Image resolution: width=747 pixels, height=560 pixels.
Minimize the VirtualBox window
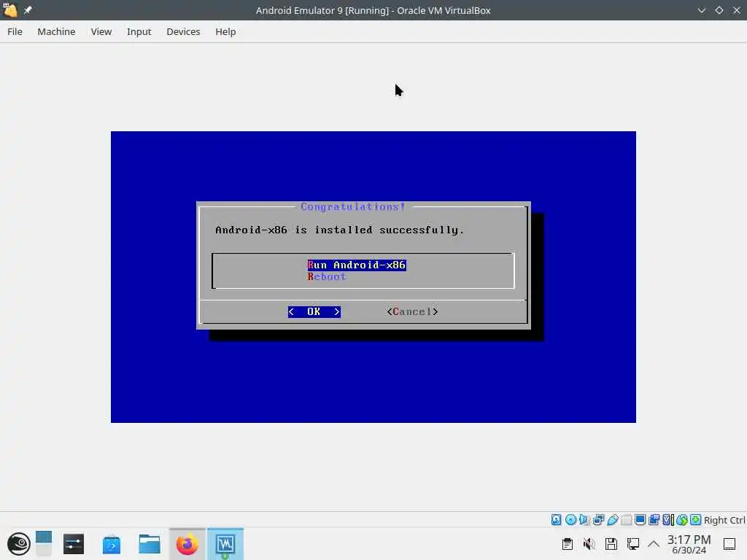(x=701, y=10)
